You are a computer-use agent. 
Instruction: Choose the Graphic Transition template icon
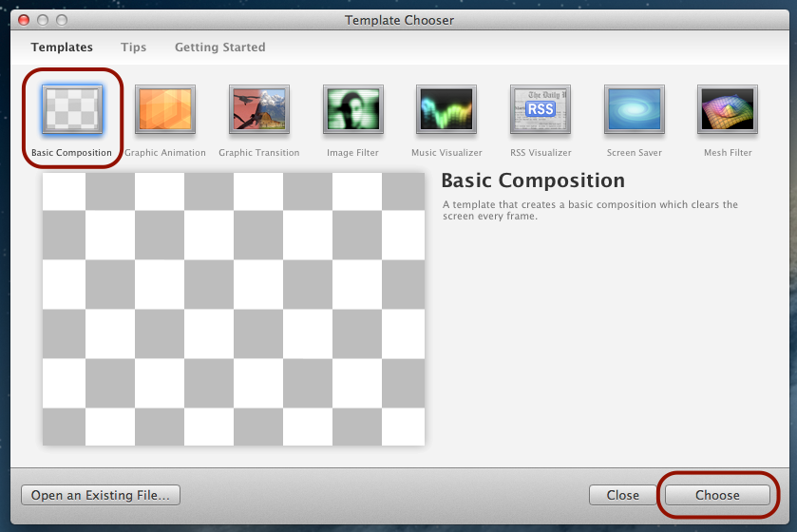point(259,109)
